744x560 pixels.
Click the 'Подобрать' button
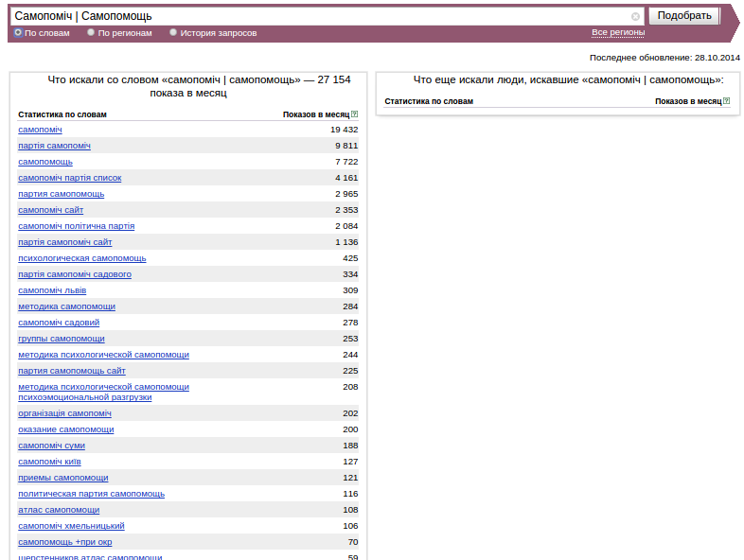pos(684,16)
